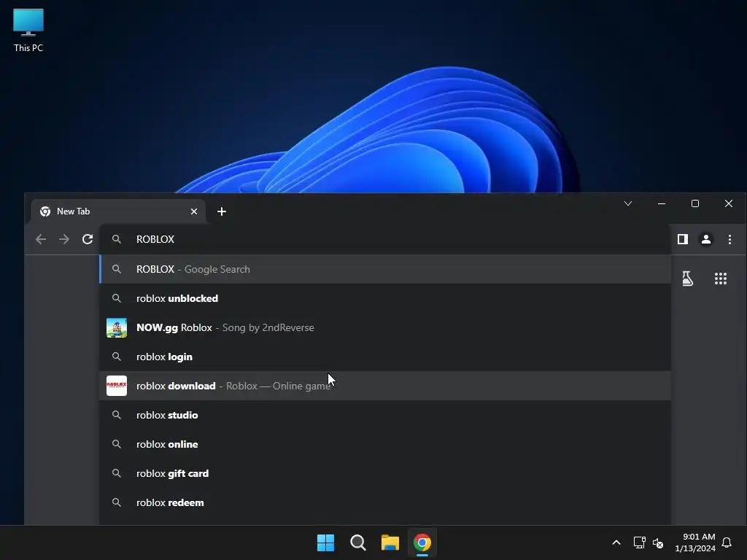Open the notifications bell icon

click(727, 542)
